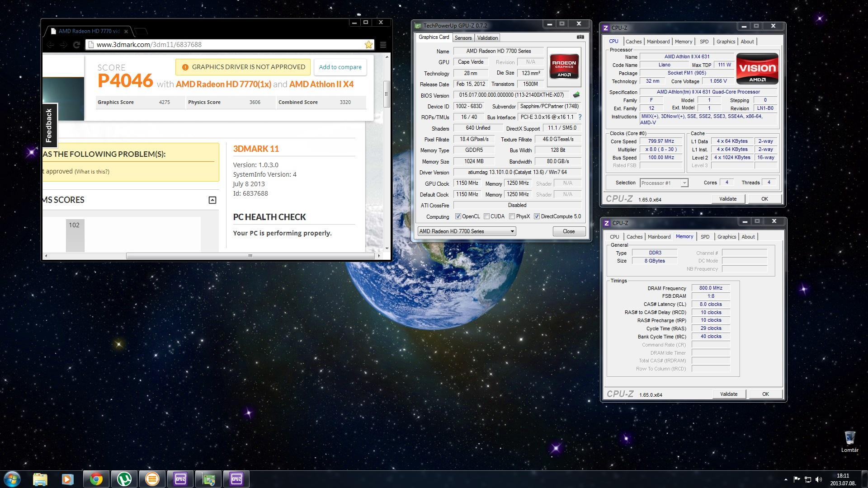Open the Processor #1 selection dropdown

664,183
